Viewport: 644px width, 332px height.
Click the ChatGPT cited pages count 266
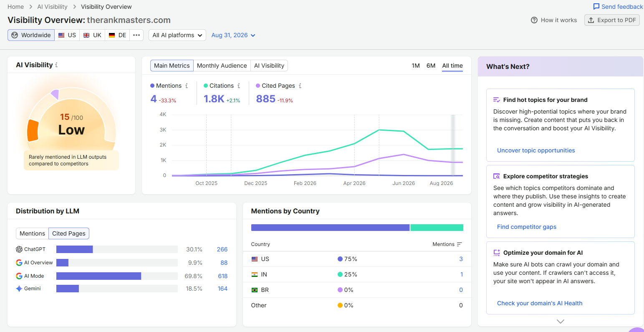pyautogui.click(x=222, y=249)
